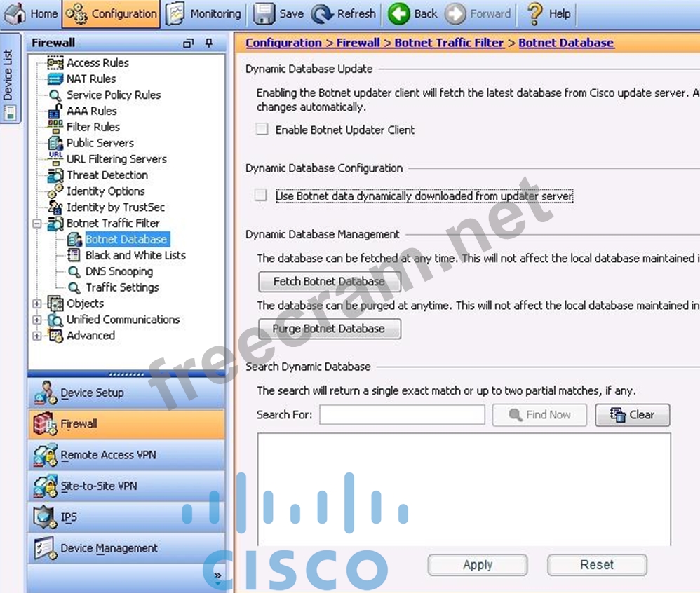700x593 pixels.
Task: Open Help with the question mark icon
Action: point(534,13)
